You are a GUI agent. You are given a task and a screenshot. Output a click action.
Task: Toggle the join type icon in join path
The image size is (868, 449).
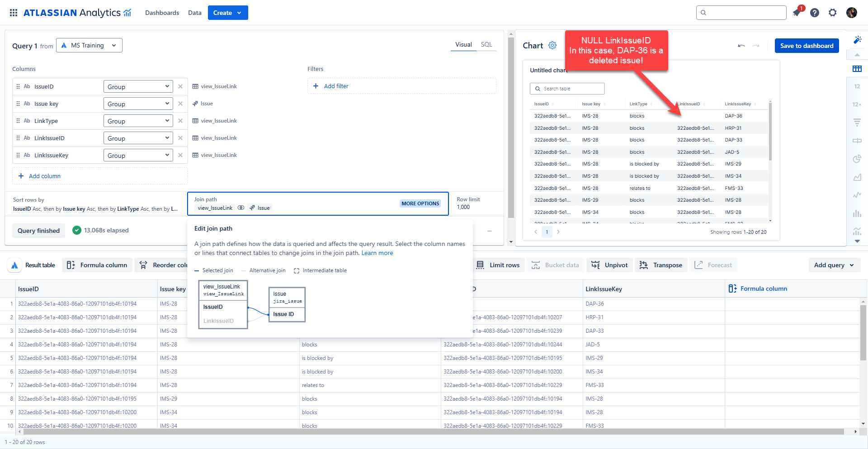tap(241, 208)
